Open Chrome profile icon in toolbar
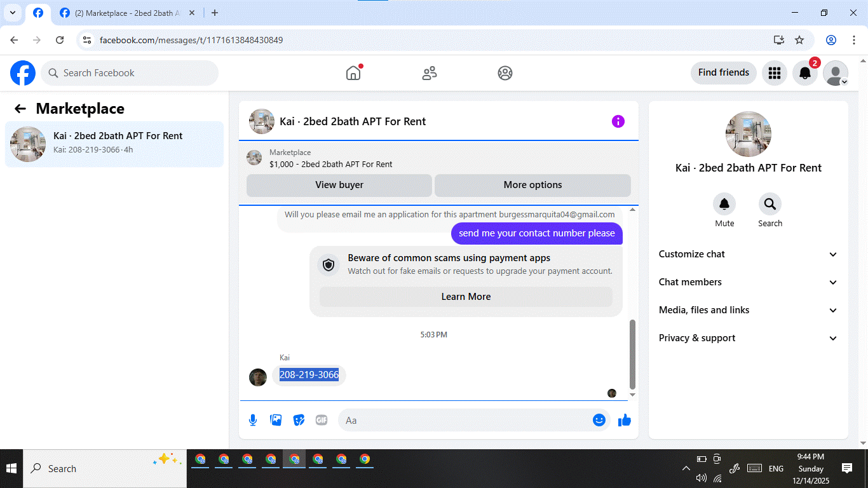The width and height of the screenshot is (868, 488). pos(831,40)
